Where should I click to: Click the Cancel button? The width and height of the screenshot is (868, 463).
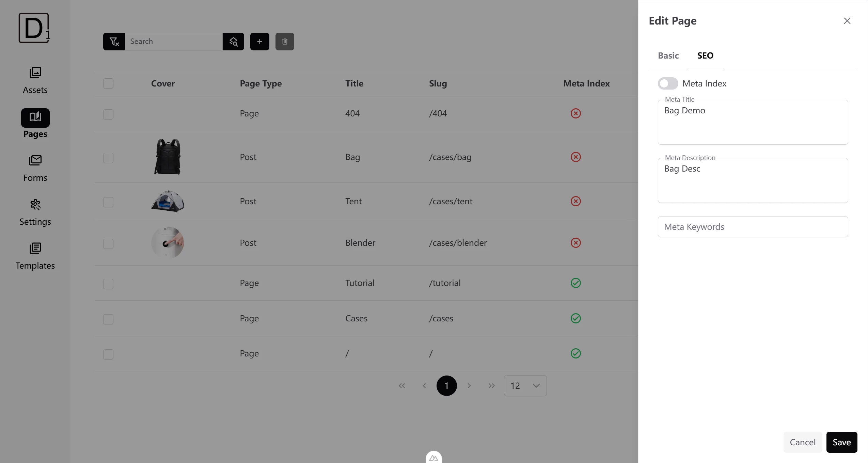click(x=803, y=442)
